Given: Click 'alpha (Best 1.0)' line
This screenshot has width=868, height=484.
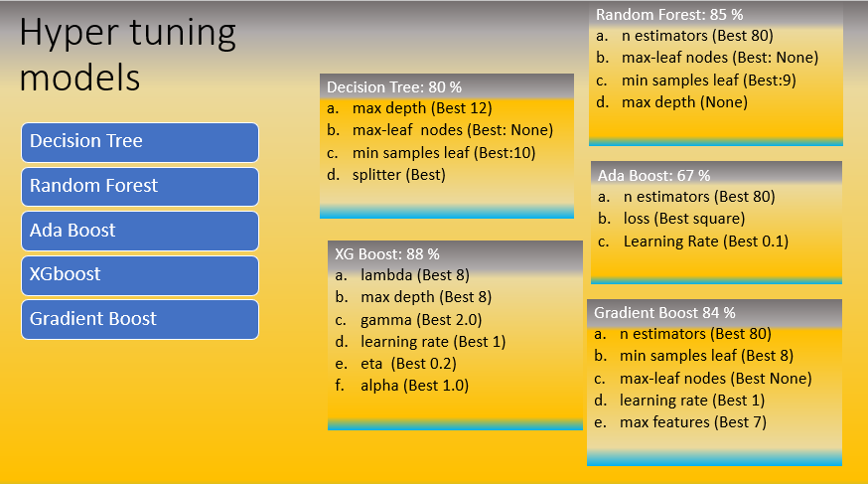Looking at the screenshot, I should (x=414, y=386).
